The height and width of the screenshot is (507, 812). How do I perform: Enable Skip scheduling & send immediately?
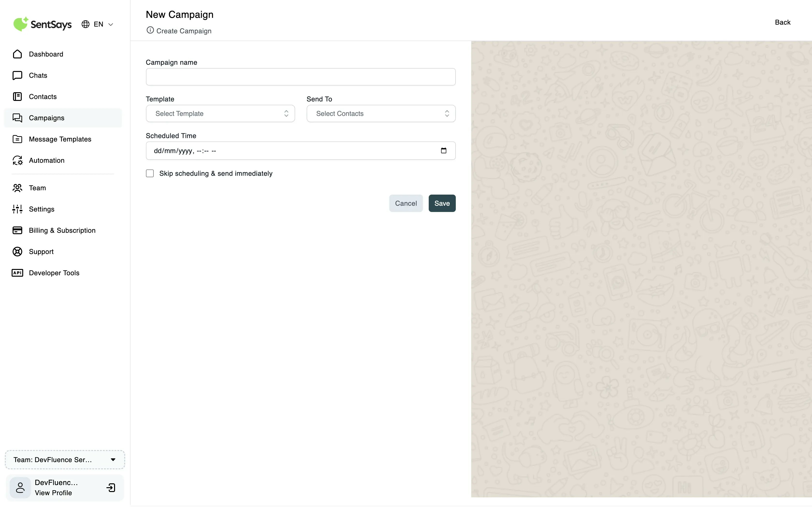[x=150, y=173]
